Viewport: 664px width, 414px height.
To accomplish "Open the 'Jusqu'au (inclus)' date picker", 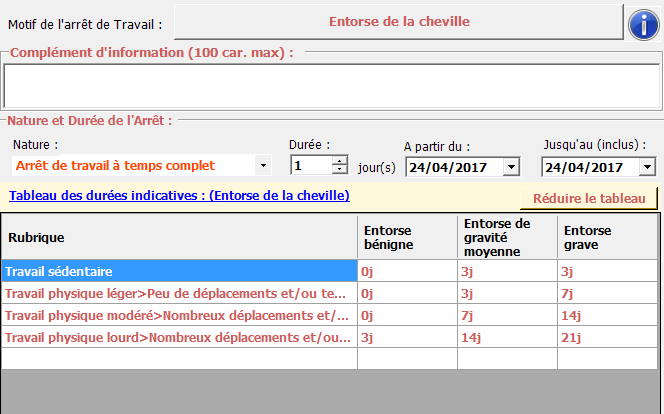I will click(647, 167).
